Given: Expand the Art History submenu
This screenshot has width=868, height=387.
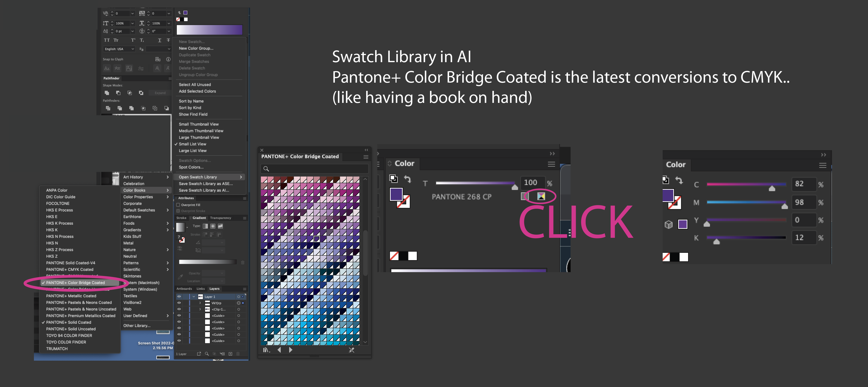Looking at the screenshot, I should [x=146, y=177].
